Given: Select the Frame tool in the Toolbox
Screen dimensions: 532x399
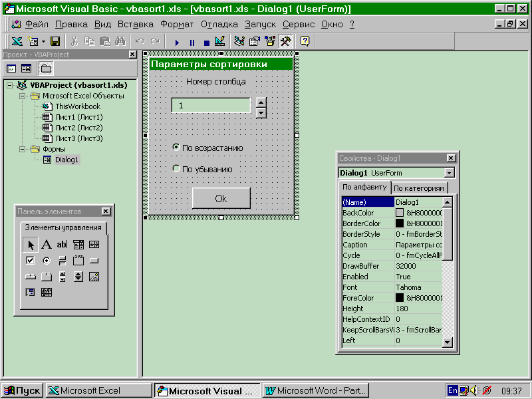Looking at the screenshot, I should click(78, 260).
